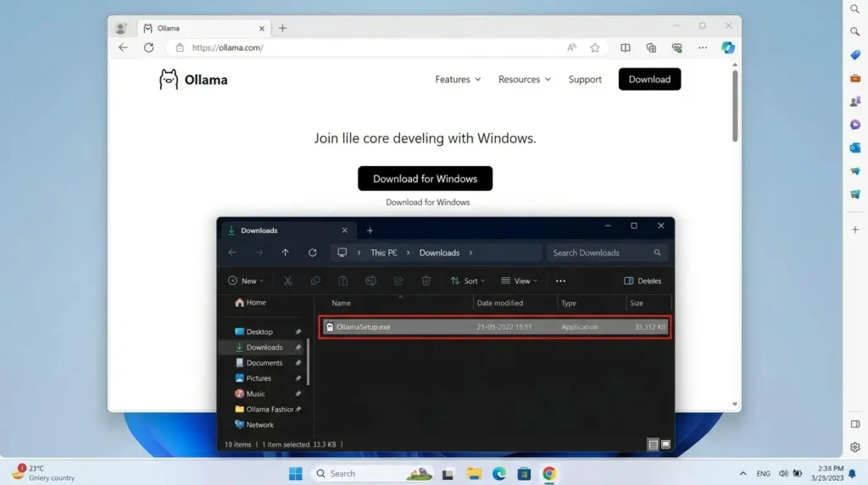Toggle the Details pane button
The height and width of the screenshot is (485, 868).
[x=643, y=281]
